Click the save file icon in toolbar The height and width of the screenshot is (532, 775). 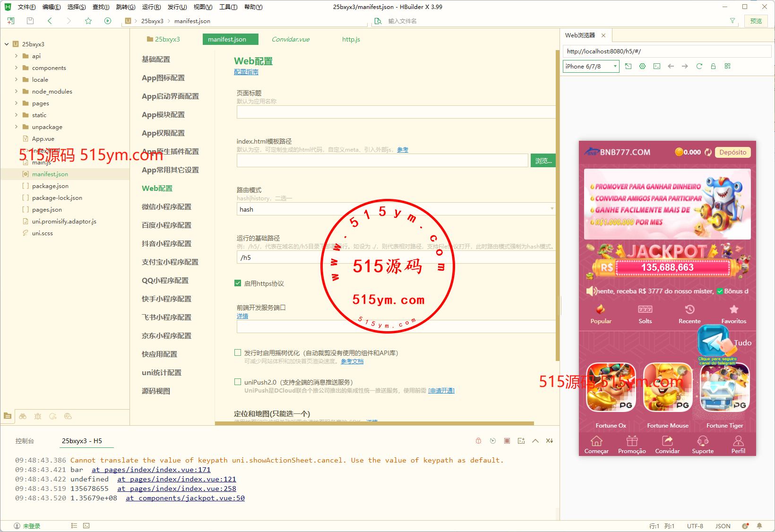click(x=30, y=21)
